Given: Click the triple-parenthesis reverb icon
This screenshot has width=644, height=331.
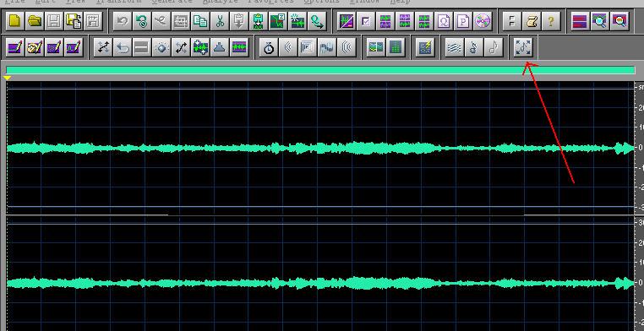Looking at the screenshot, I should (347, 48).
